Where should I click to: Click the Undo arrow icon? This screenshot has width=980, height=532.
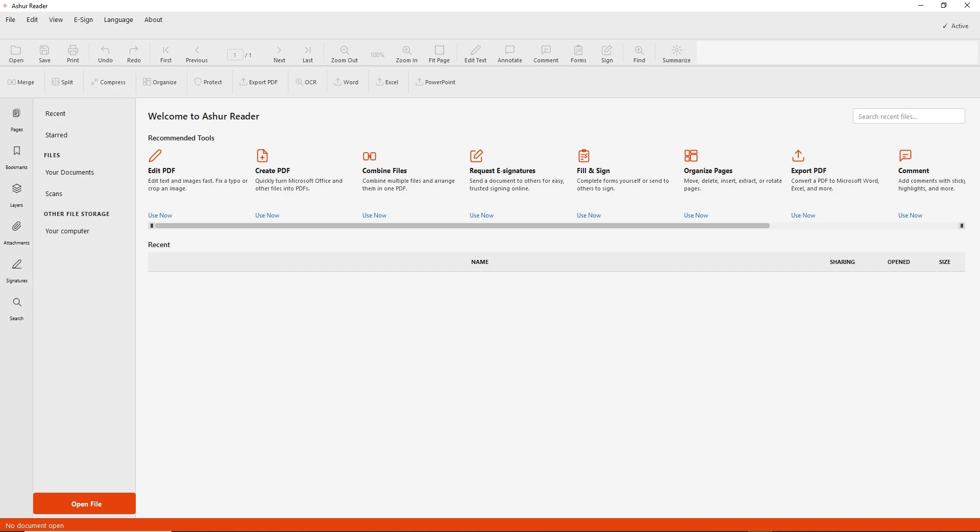(105, 50)
